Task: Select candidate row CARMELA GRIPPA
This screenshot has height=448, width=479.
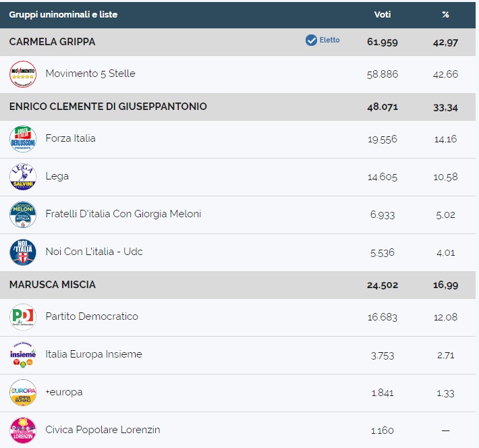Action: (x=237, y=42)
